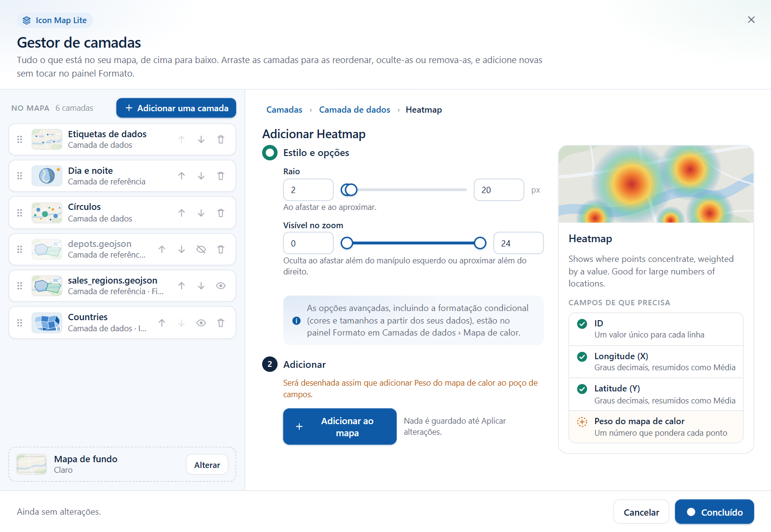
Task: Delete the Dia e noite layer
Action: coord(221,176)
